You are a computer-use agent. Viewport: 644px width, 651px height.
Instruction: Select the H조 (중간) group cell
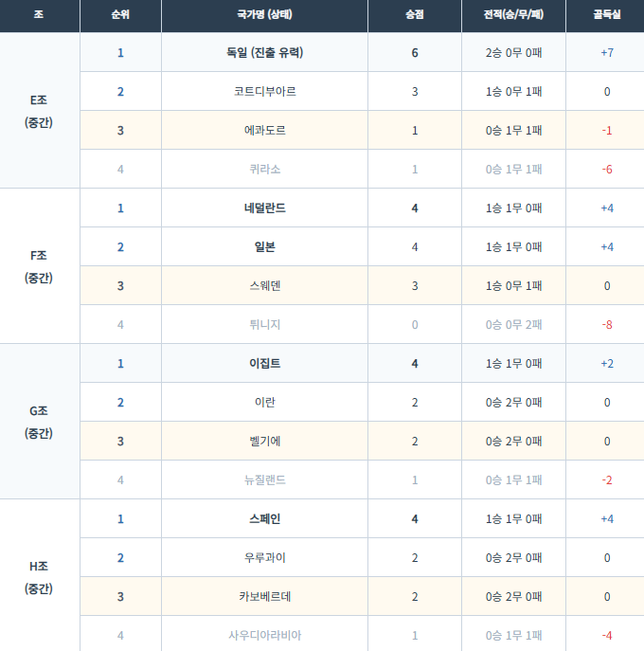click(x=39, y=577)
